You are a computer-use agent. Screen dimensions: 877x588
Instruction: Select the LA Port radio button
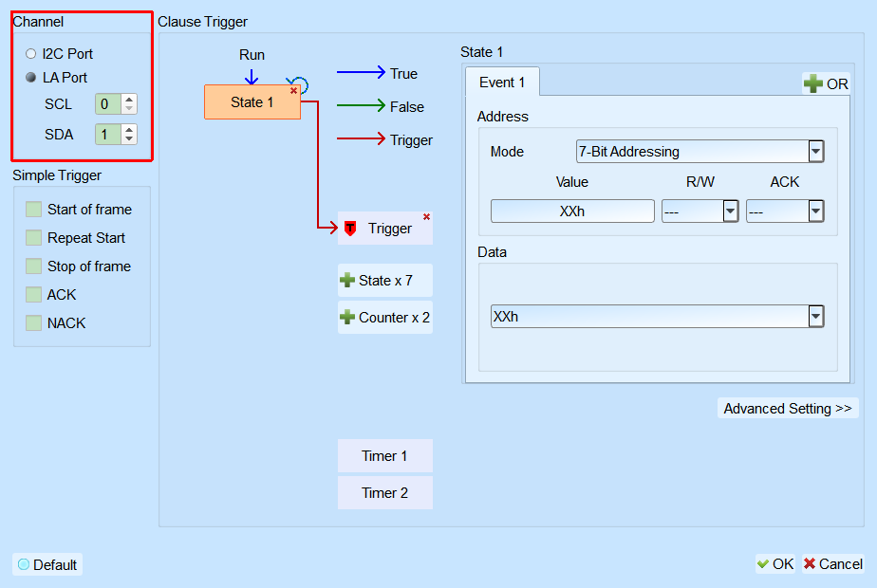(30, 77)
